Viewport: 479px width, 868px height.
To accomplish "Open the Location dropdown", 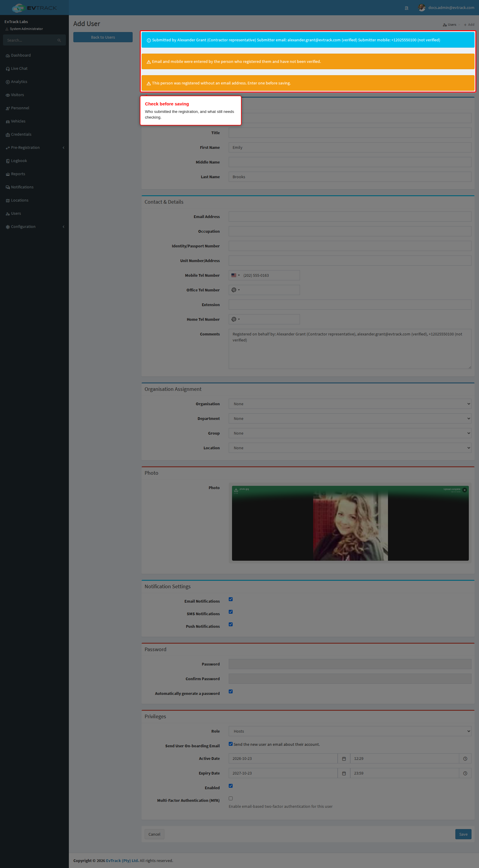I will point(350,448).
